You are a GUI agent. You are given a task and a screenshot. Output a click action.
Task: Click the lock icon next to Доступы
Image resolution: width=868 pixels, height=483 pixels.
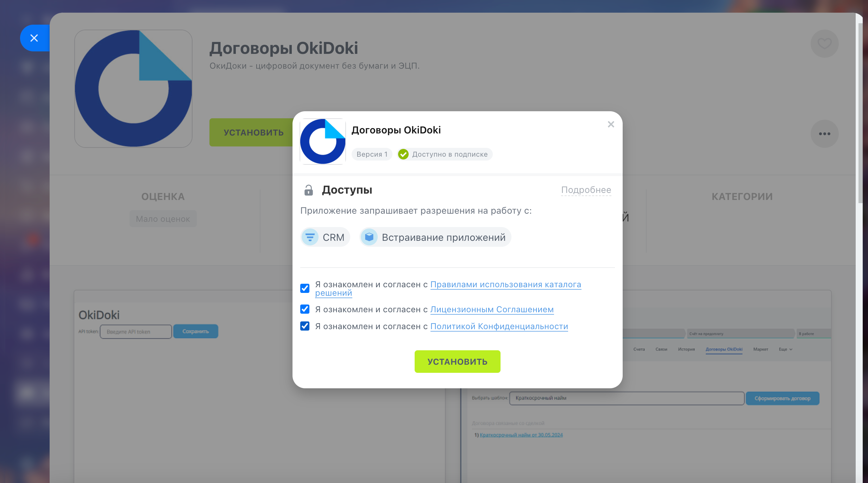308,190
